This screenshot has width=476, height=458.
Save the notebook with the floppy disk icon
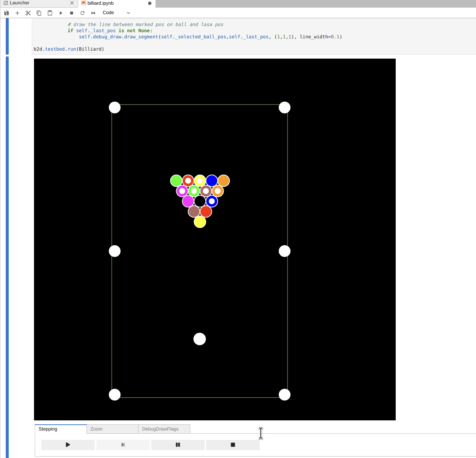tap(7, 13)
